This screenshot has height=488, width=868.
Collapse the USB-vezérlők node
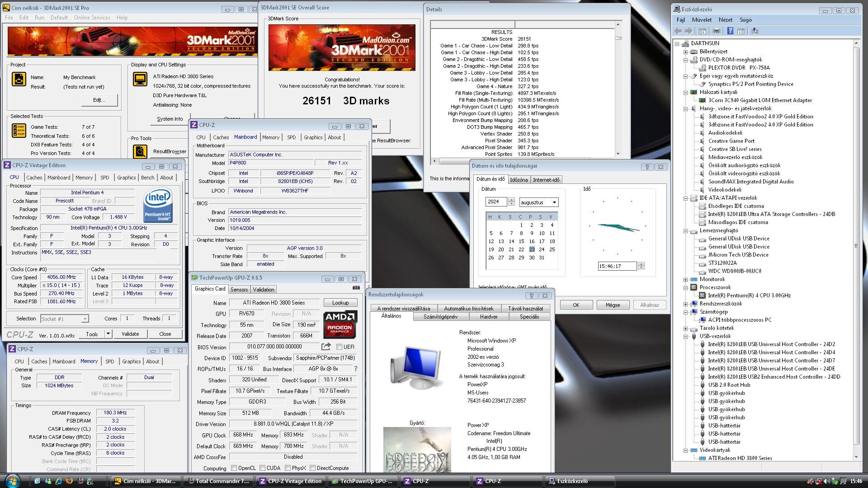[685, 336]
